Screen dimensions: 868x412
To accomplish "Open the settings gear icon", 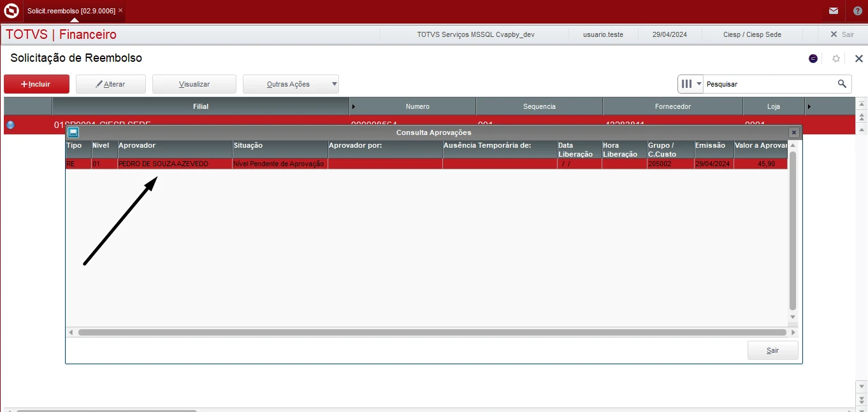I will [x=836, y=59].
